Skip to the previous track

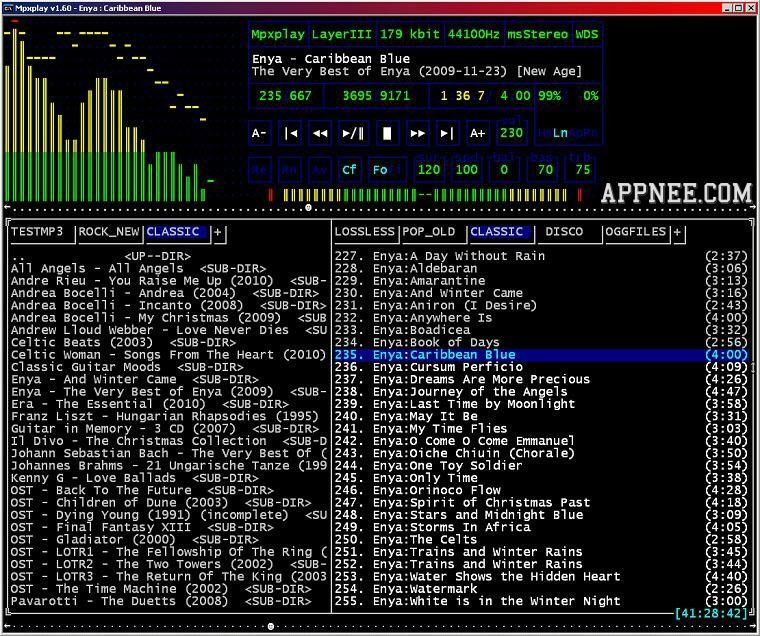[x=291, y=133]
